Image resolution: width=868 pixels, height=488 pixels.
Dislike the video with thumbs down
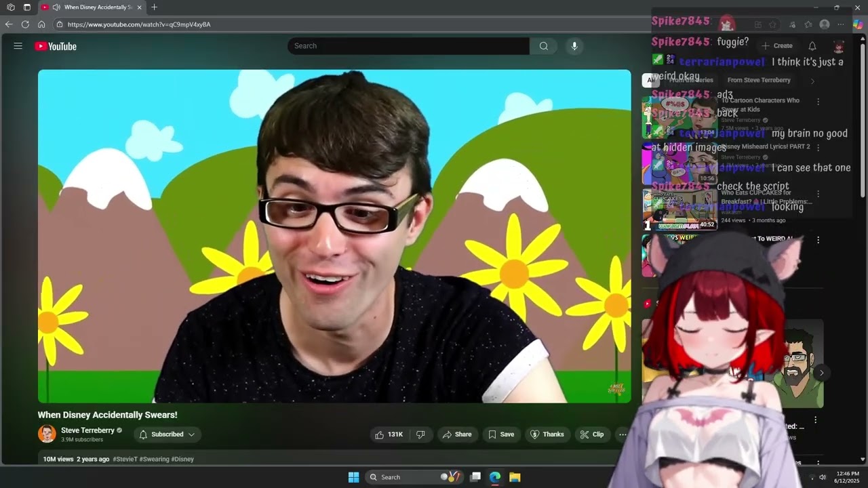[x=420, y=434]
